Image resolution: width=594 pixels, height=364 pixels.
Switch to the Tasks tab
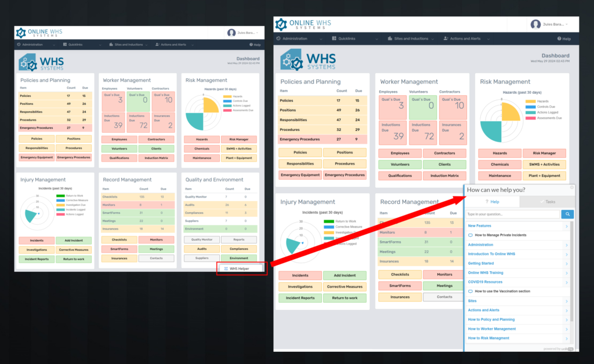coord(549,202)
